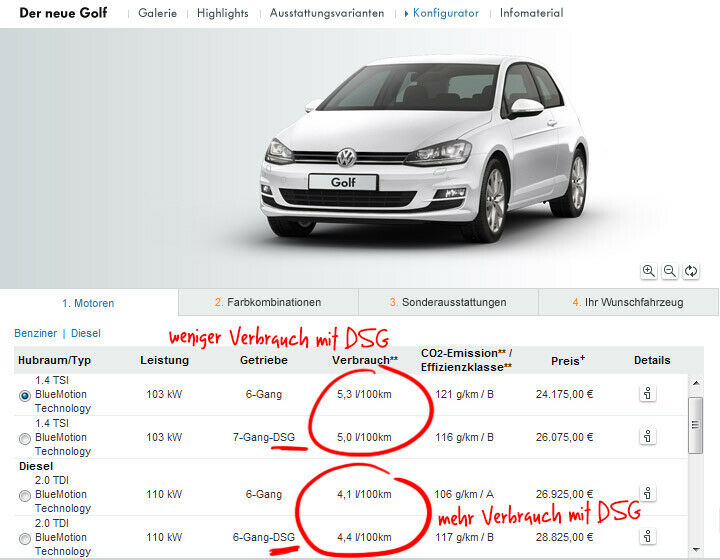Image resolution: width=720 pixels, height=559 pixels.
Task: Jump to the Diesel engine list link
Action: [85, 333]
